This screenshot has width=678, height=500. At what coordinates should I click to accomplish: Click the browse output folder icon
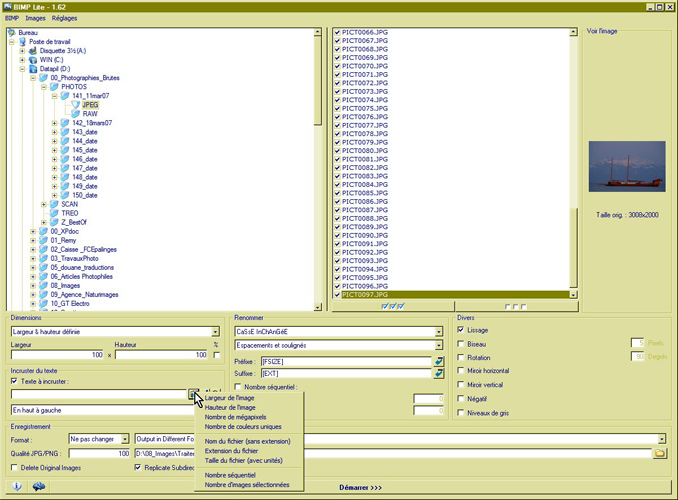pos(659,453)
